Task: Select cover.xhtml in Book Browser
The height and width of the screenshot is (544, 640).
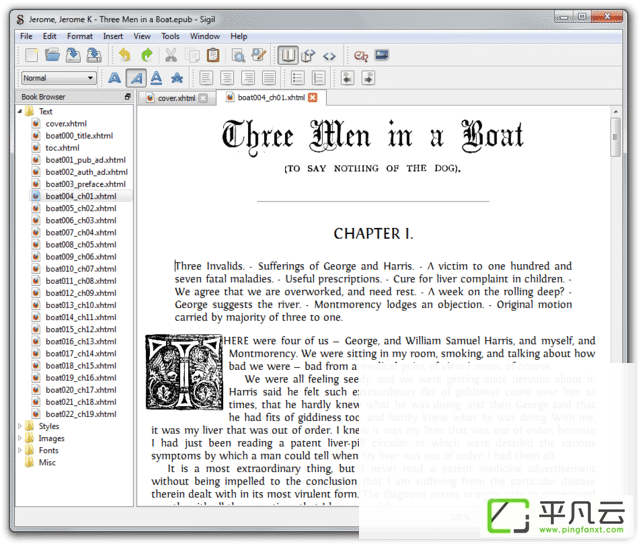Action: coord(66,124)
